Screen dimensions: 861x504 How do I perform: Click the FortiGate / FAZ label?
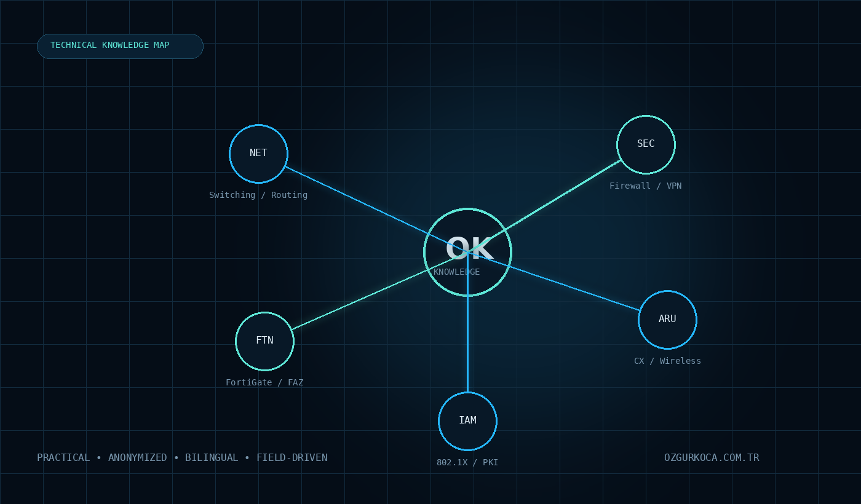point(264,382)
